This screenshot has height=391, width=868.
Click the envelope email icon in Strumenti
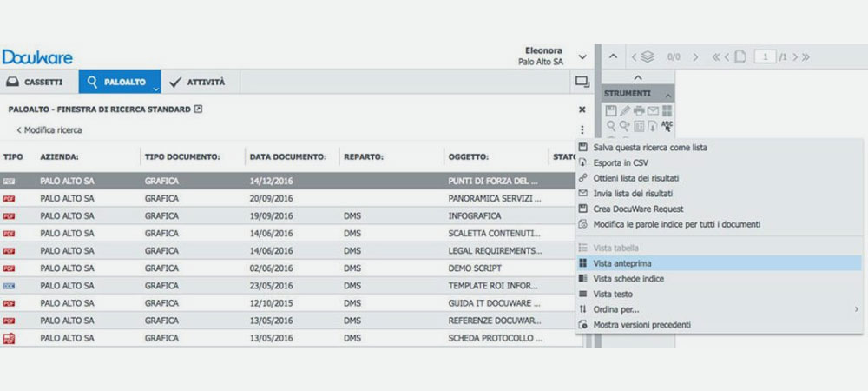click(654, 110)
